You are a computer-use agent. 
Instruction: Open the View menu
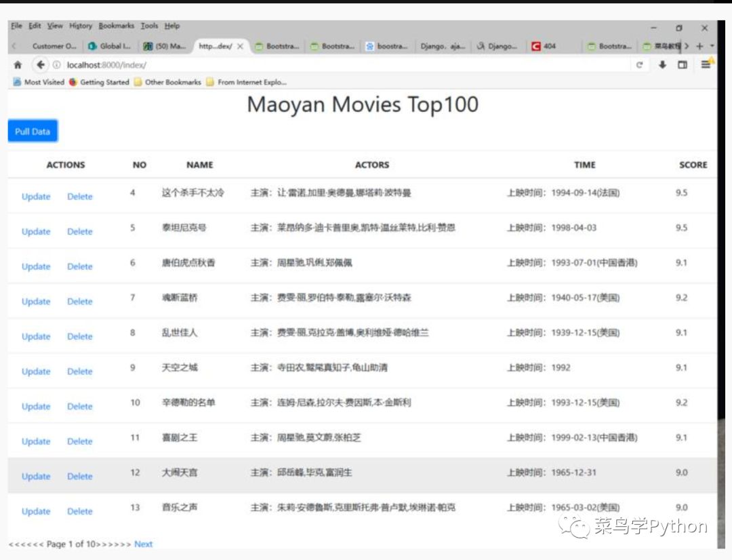55,26
